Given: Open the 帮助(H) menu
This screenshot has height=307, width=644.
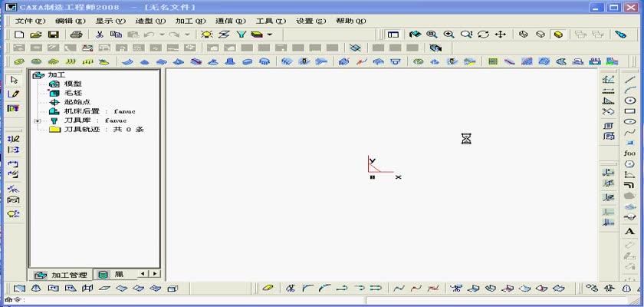Looking at the screenshot, I should click(x=351, y=21).
